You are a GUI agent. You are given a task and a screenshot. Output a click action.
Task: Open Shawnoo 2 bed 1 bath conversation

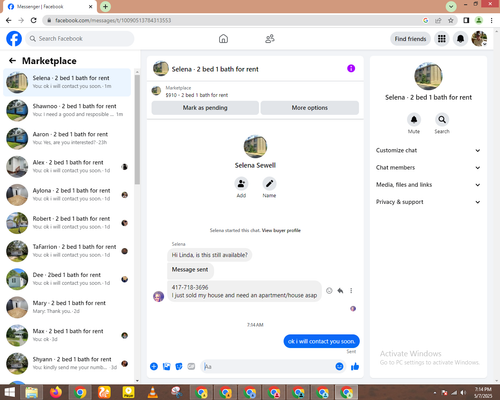[67, 110]
